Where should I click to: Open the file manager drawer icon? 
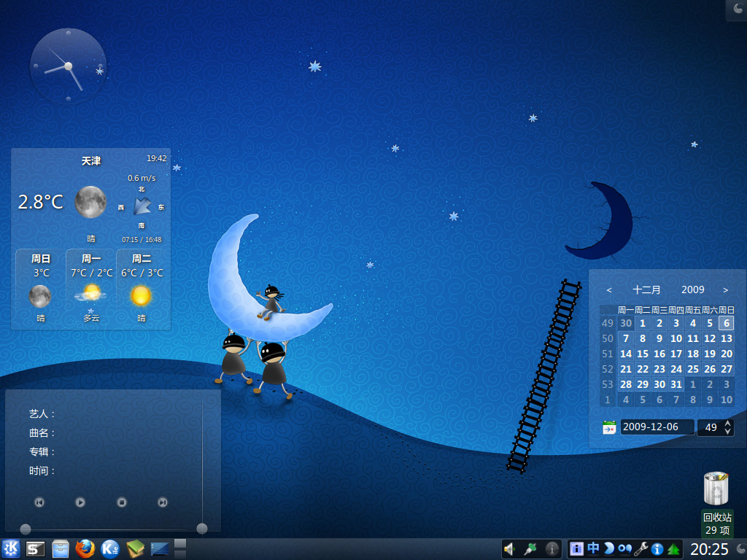point(61,549)
